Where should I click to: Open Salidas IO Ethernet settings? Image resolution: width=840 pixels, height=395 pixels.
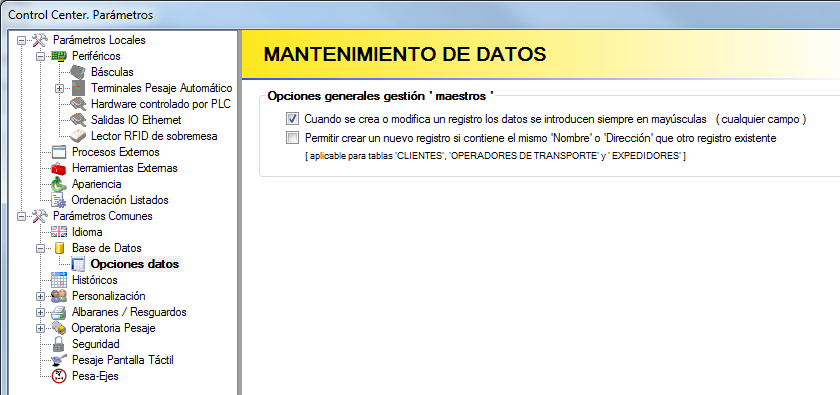click(x=136, y=120)
